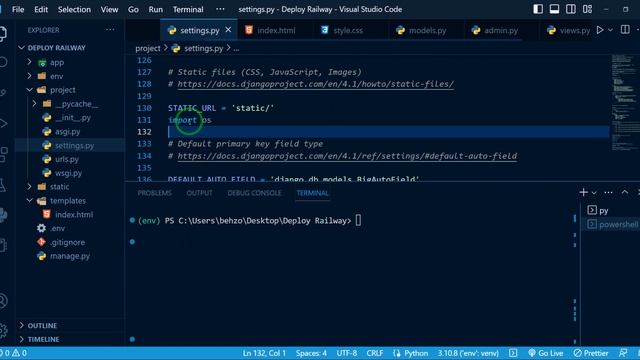Screen dimensions: 640x360
Task: Create a new terminal with plus icon
Action: click(584, 192)
